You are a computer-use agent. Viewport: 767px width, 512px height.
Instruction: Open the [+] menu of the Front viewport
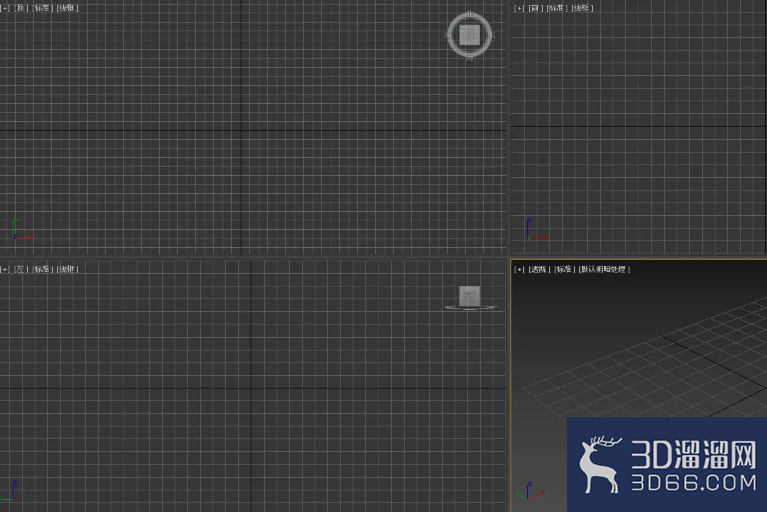coord(519,8)
